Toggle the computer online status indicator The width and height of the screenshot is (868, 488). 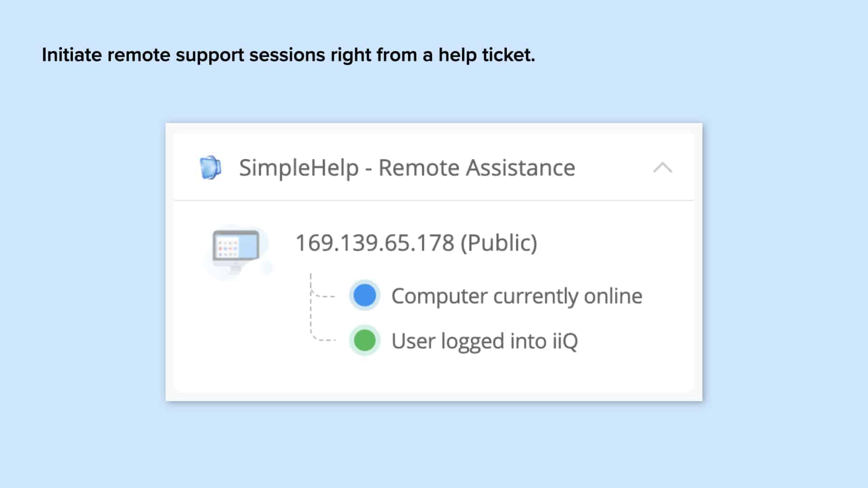pyautogui.click(x=364, y=296)
